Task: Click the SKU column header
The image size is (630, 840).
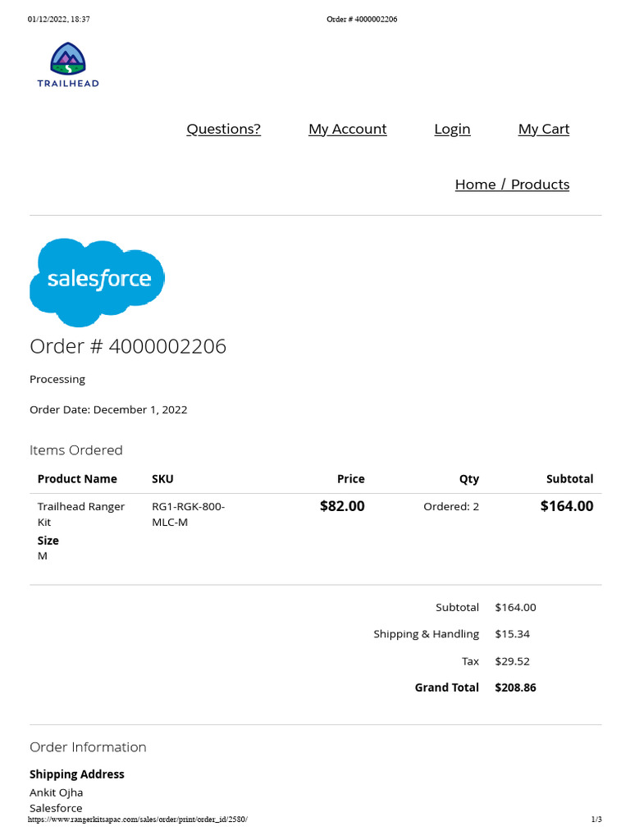Action: coord(162,479)
